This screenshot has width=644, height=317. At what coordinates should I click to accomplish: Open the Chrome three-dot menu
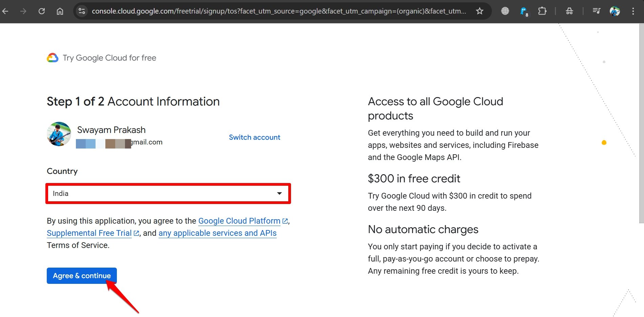pyautogui.click(x=633, y=11)
